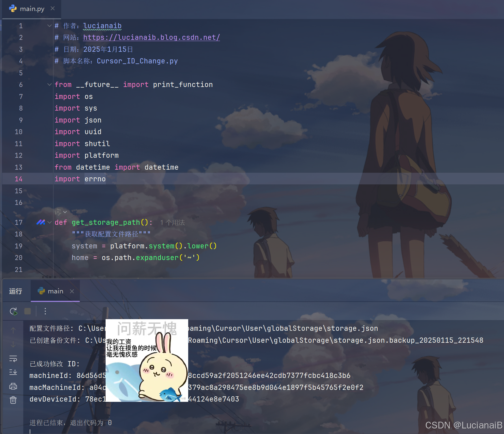Toggle soft-wrap in the console
This screenshot has height=434, width=504.
[x=13, y=358]
